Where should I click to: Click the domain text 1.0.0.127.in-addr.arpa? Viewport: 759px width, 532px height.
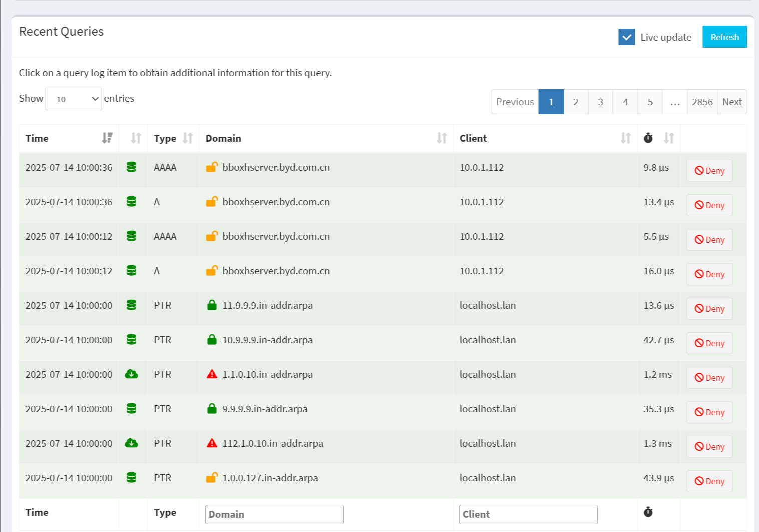pos(270,478)
